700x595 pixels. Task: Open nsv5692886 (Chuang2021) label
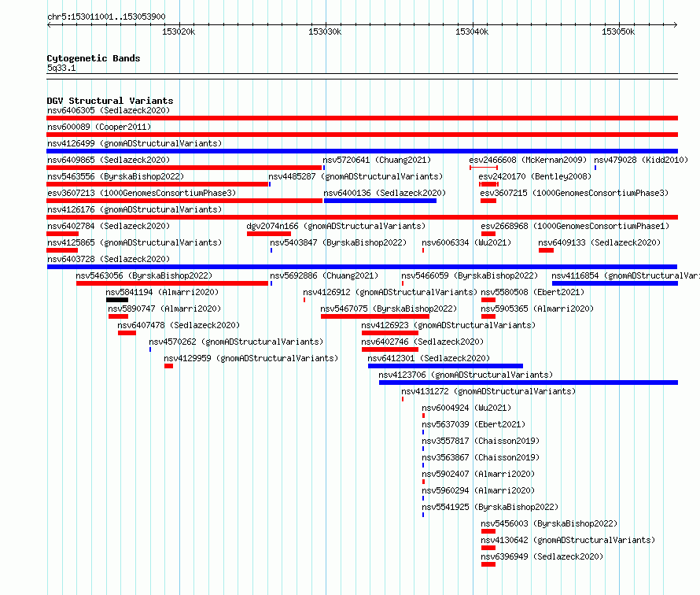[324, 275]
